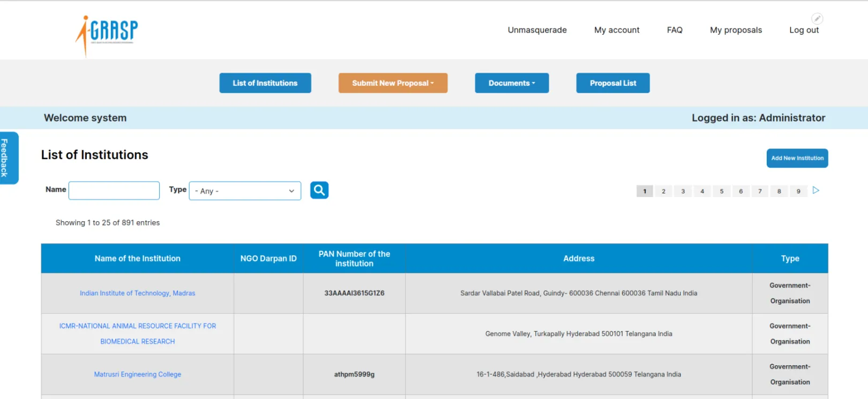Open Indian Institute of Technology, Madras link
868x399 pixels.
tap(138, 293)
